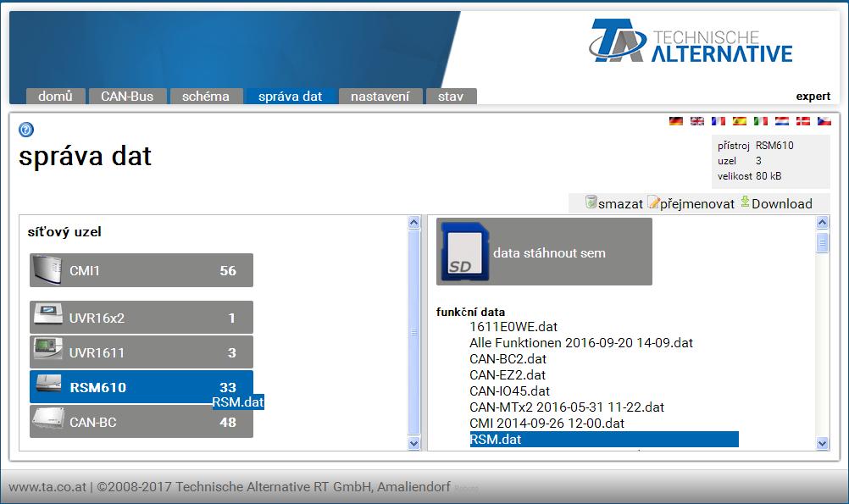Click the file list scrollbar down arrow
This screenshot has width=849, height=504.
[823, 443]
